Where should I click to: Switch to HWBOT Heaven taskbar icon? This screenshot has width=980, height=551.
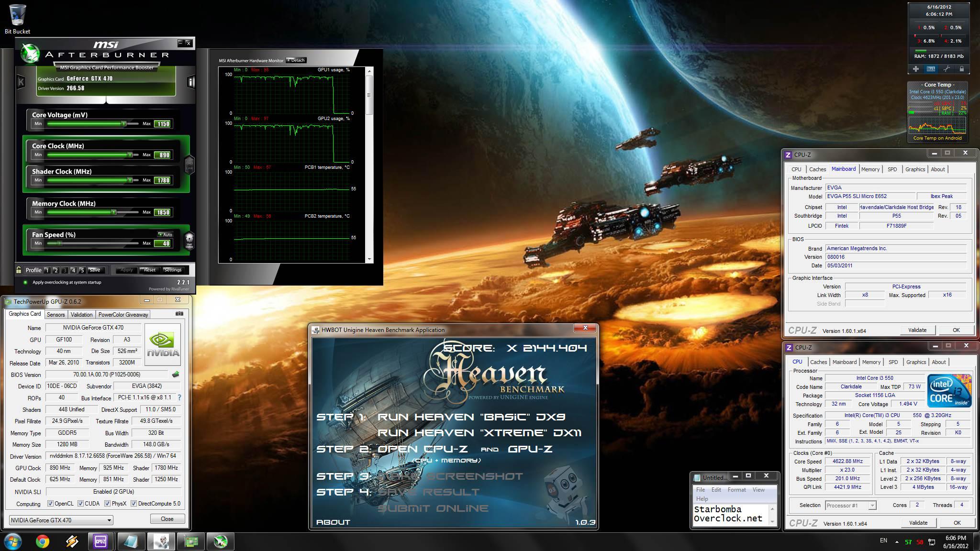point(160,541)
